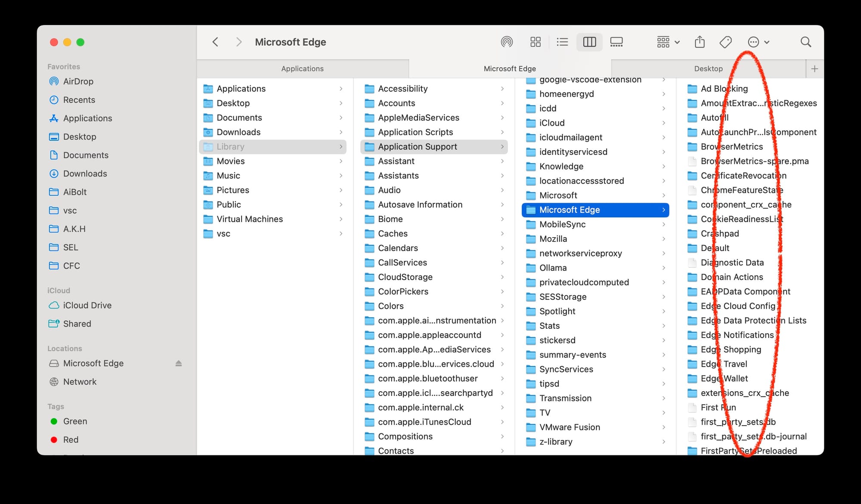This screenshot has height=504, width=861.
Task: Expand Downloads via its chevron in first column
Action: 341,132
